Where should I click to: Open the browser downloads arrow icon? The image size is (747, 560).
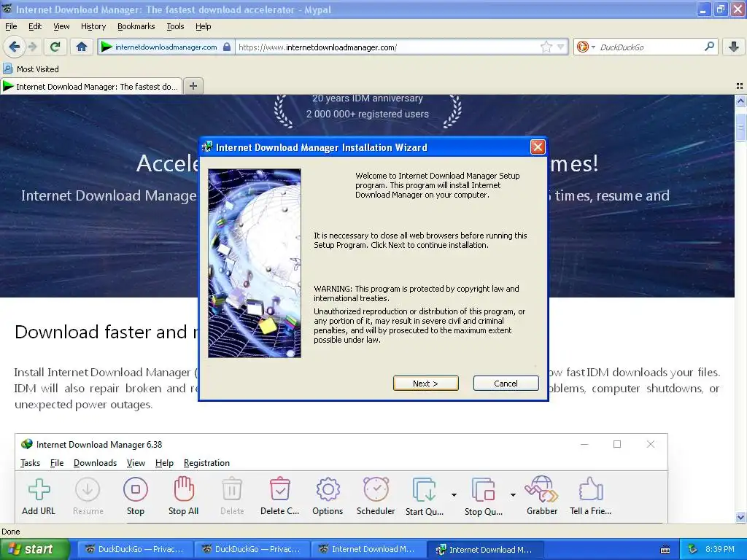[x=734, y=47]
